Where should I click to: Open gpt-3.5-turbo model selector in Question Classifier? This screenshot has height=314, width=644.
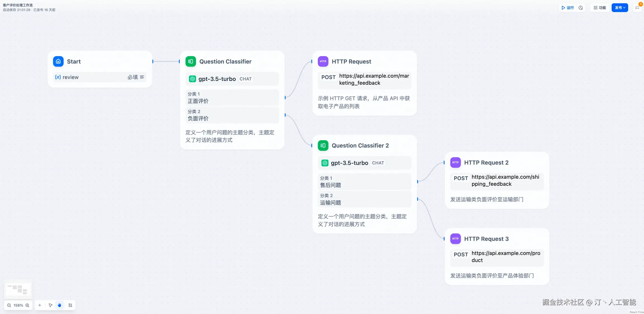pos(232,79)
